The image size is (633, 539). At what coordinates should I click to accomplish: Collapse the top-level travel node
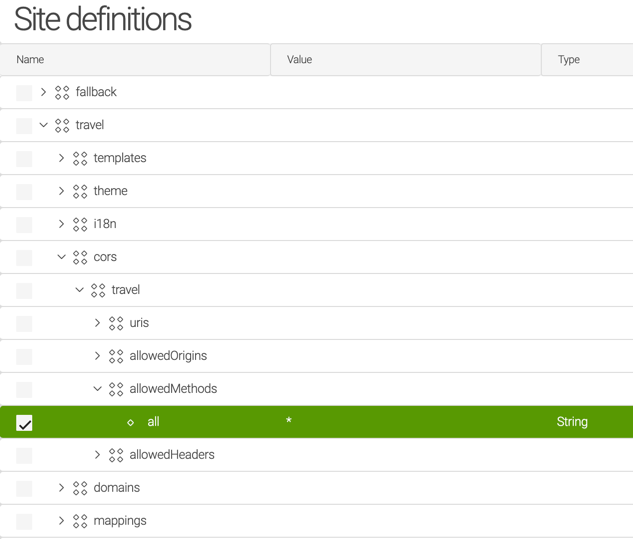click(43, 125)
